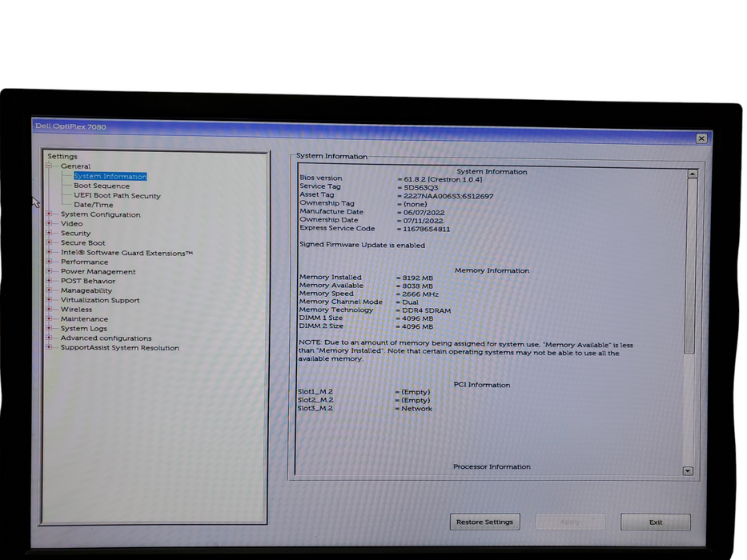This screenshot has height=560, width=747.
Task: Select the Secure Boot label
Action: [x=83, y=243]
